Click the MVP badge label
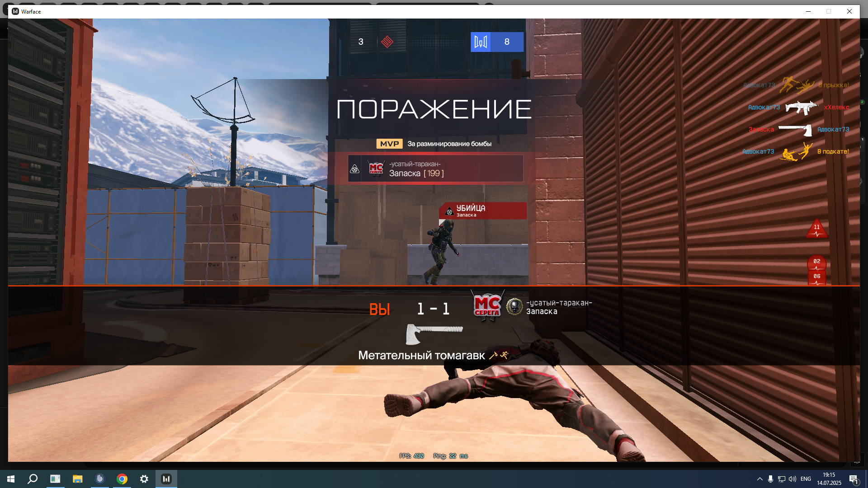Image resolution: width=868 pixels, height=488 pixels. (x=389, y=144)
